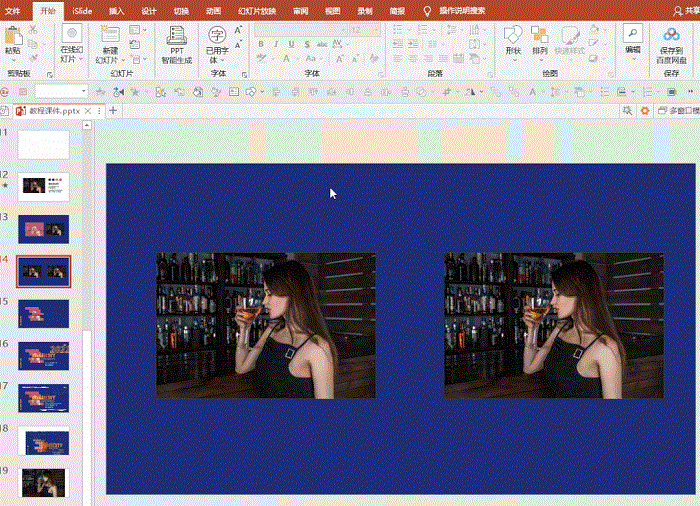This screenshot has height=506, width=700.
Task: Open the font name combo box
Action: click(x=301, y=30)
